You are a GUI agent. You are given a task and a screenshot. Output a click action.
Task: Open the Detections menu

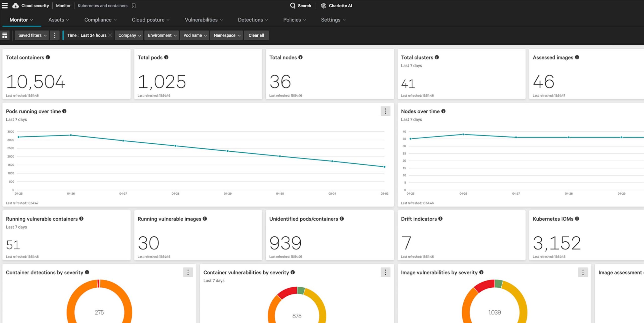click(x=253, y=20)
